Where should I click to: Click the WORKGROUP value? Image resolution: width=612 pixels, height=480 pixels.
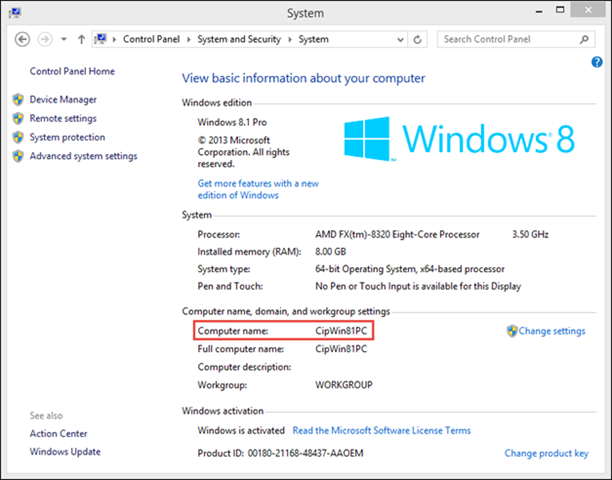344,385
